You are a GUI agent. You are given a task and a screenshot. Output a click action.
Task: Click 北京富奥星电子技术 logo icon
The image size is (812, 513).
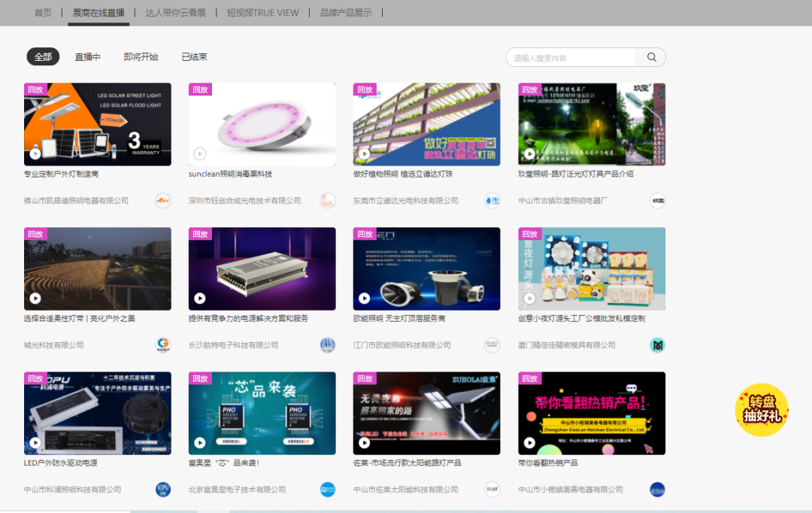[328, 490]
